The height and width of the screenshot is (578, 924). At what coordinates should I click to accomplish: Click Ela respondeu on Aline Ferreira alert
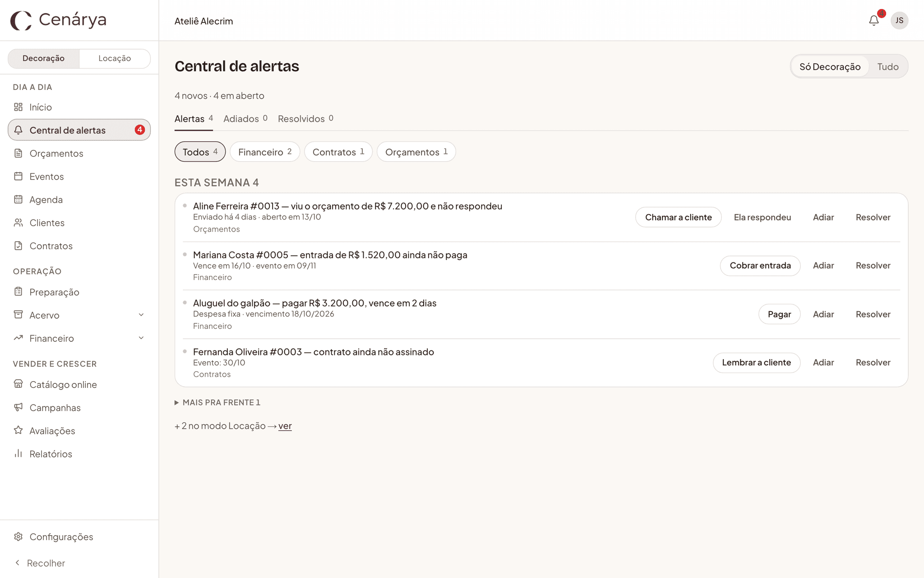[x=762, y=217]
